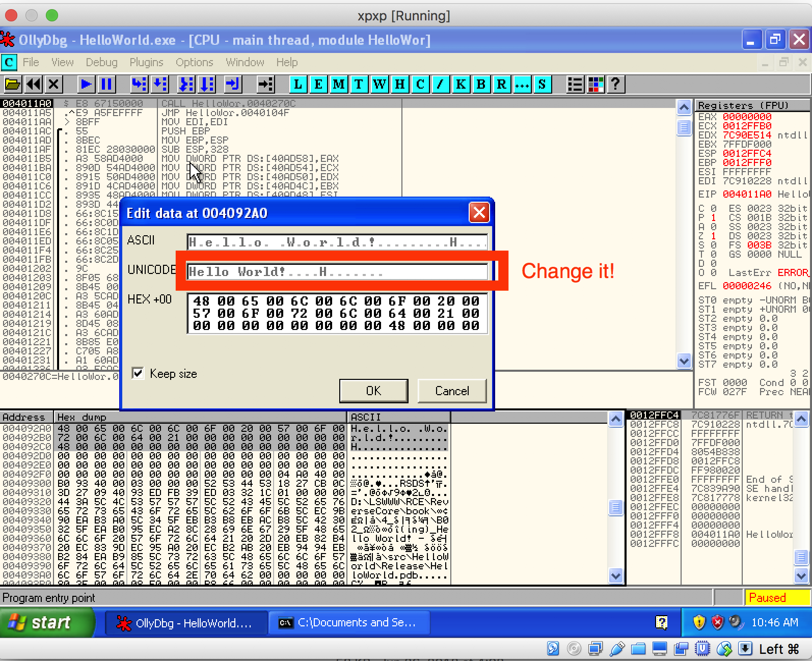The image size is (812, 661).
Task: Click the Trace into toolbar icon
Action: [185, 84]
